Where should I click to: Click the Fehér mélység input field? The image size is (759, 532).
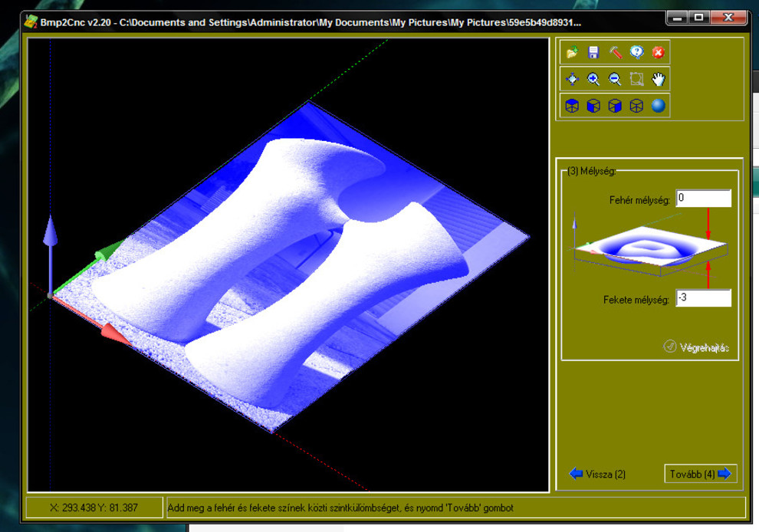(x=703, y=198)
